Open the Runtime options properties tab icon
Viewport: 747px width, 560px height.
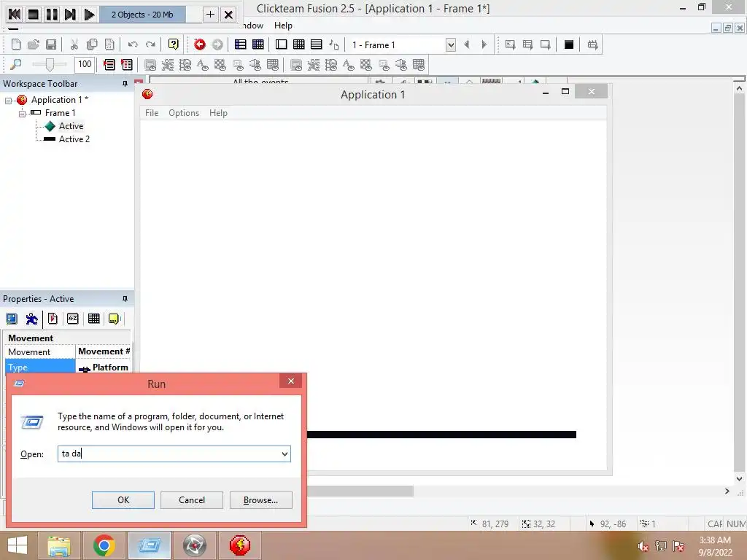coord(53,319)
